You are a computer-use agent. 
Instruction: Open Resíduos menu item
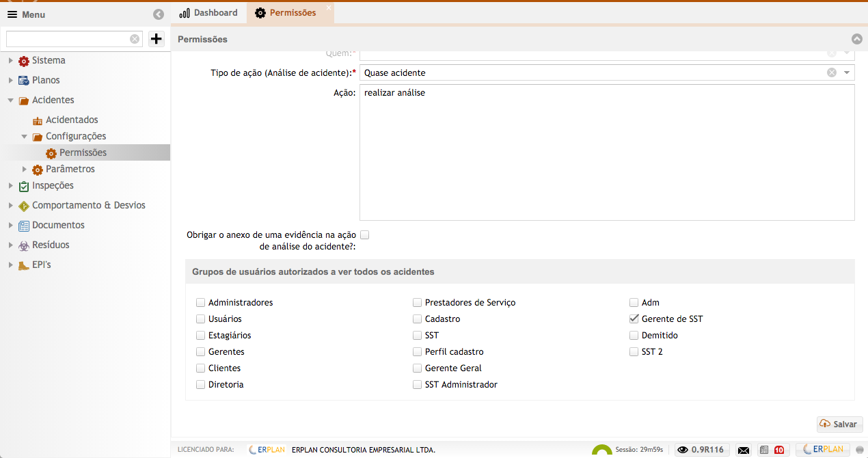click(x=51, y=245)
